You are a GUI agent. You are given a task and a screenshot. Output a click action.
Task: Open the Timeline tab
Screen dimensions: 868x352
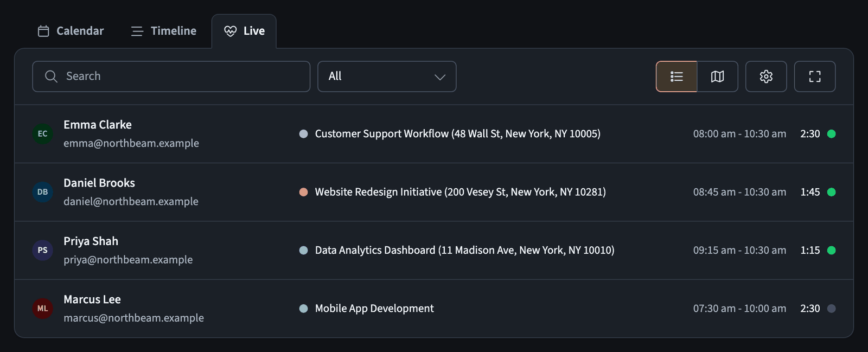tap(164, 31)
